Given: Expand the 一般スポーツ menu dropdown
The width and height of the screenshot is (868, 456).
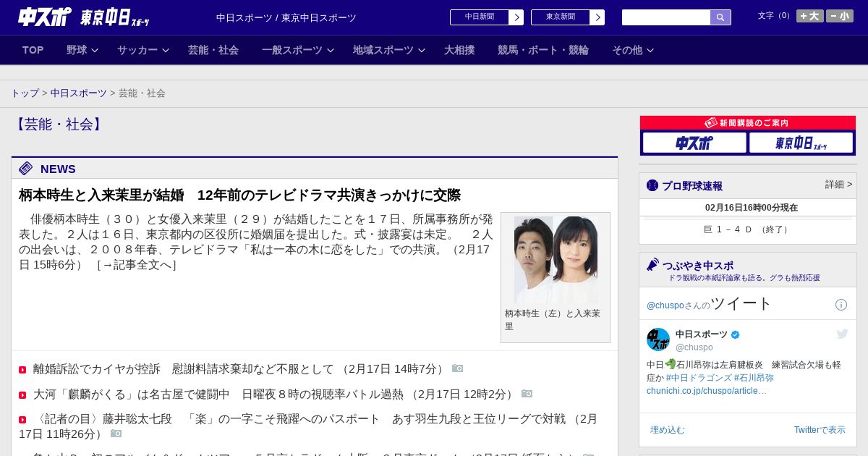Looking at the screenshot, I should pos(298,50).
